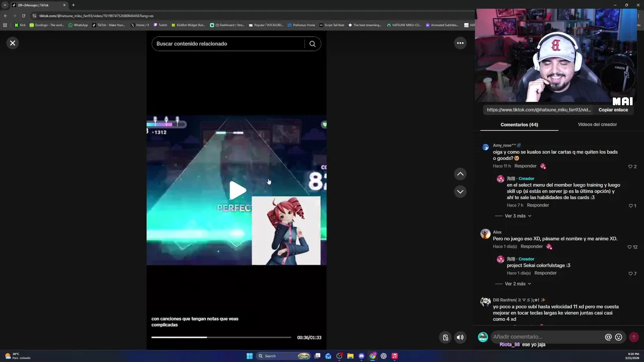Open the Script Tail Beat bookmark
644x362 pixels.
[332, 25]
